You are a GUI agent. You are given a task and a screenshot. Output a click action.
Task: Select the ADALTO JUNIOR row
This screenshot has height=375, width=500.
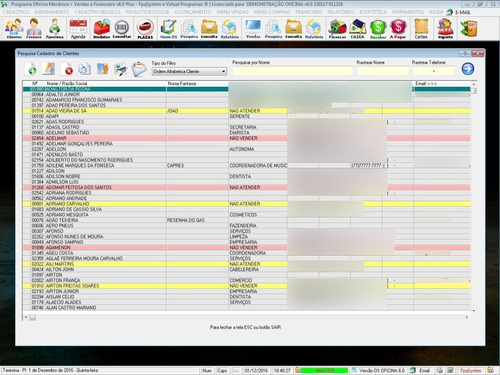coord(247,95)
